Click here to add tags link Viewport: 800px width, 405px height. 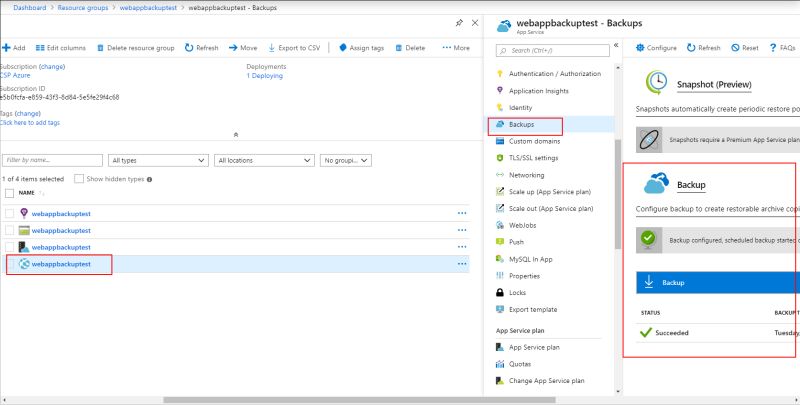pyautogui.click(x=30, y=123)
